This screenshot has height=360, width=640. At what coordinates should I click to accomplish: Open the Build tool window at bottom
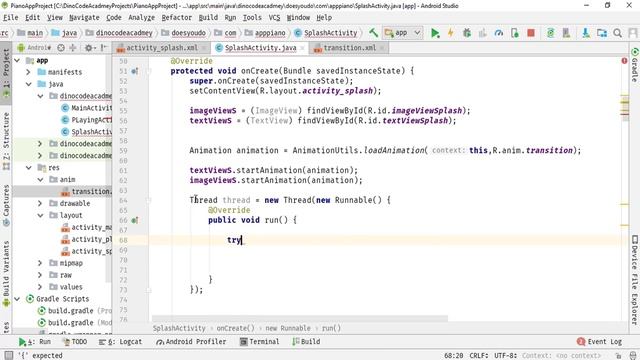coord(307,342)
